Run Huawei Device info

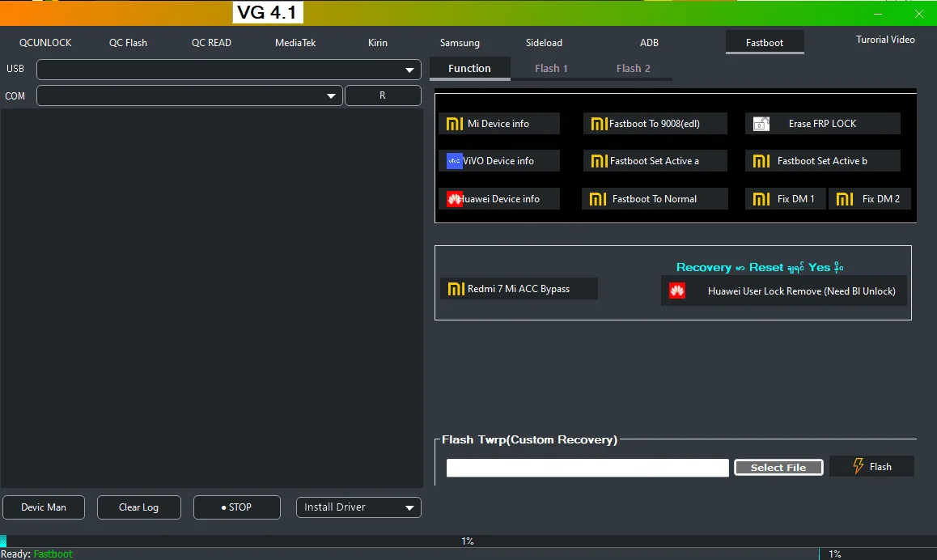pos(499,199)
